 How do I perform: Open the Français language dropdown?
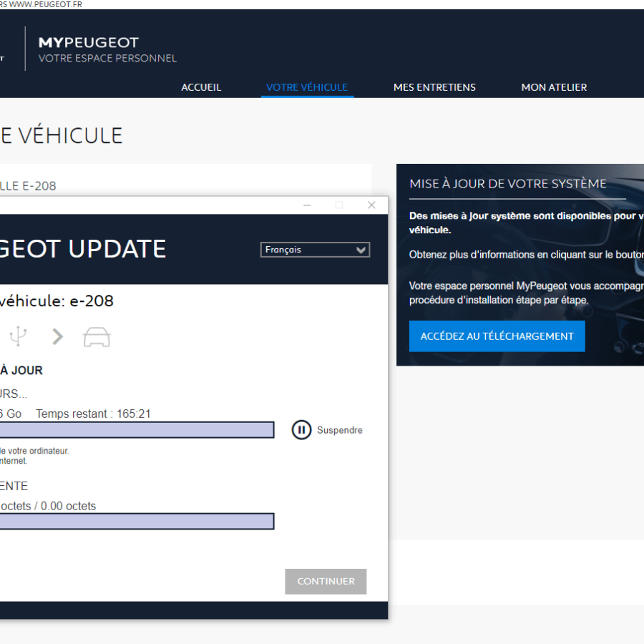tap(315, 250)
